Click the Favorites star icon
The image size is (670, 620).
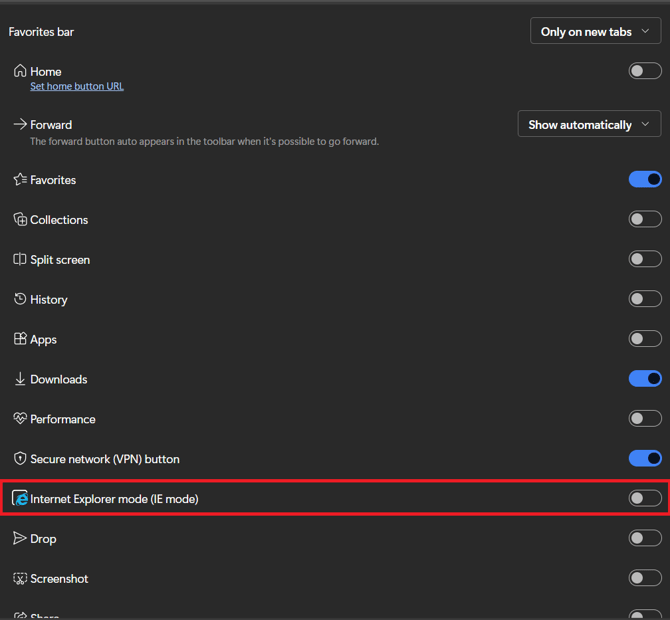click(20, 180)
